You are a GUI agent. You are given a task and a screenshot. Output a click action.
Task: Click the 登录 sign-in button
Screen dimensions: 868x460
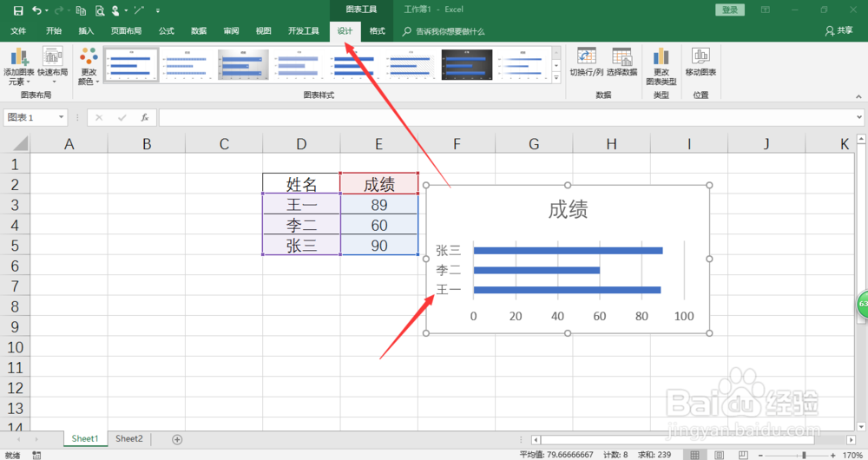730,10
